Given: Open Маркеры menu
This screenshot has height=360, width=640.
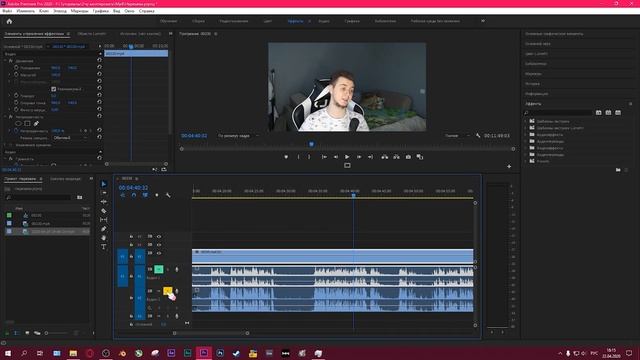Looking at the screenshot, I should (80, 11).
